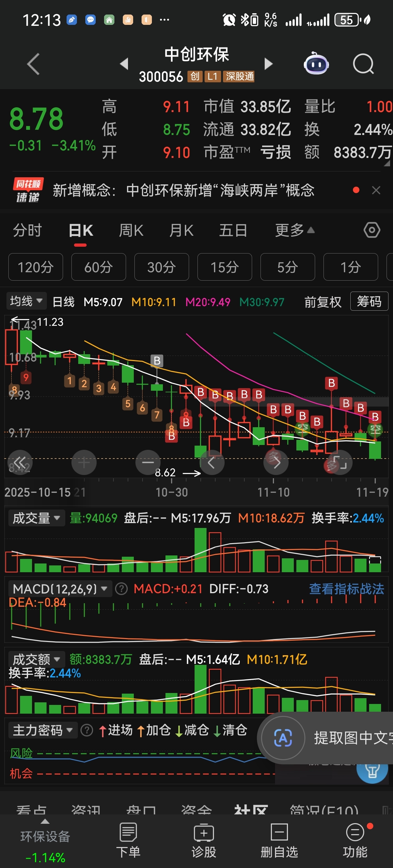
Task: Open the 成交额 indicator dropdown
Action: [36, 659]
